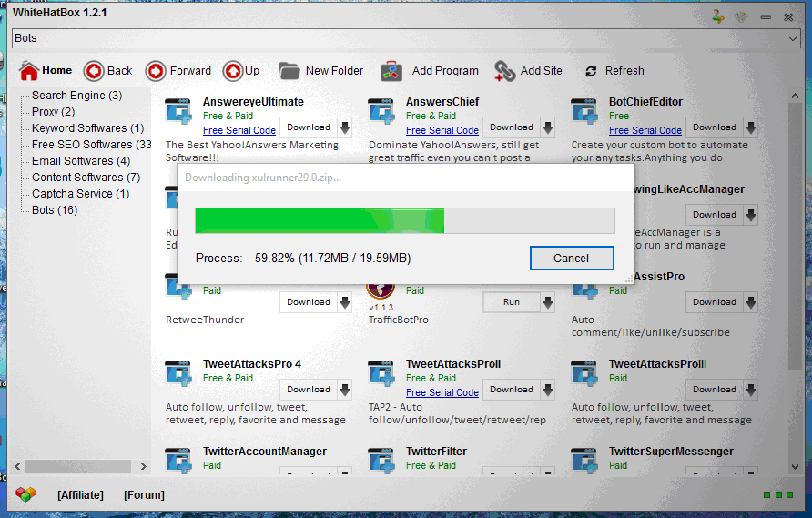
Task: Open Free Serial Code link for AnswersChief
Action: (x=442, y=130)
